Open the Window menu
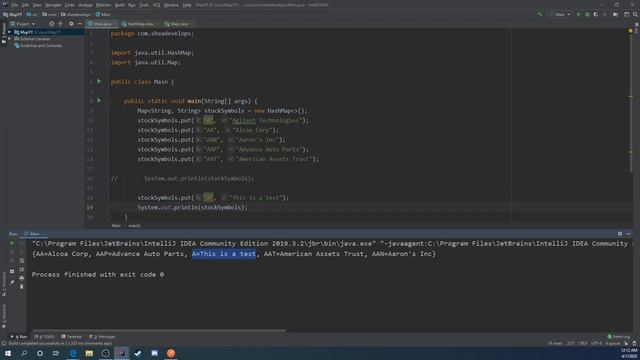Image resolution: width=640 pixels, height=360 pixels. tap(171, 5)
